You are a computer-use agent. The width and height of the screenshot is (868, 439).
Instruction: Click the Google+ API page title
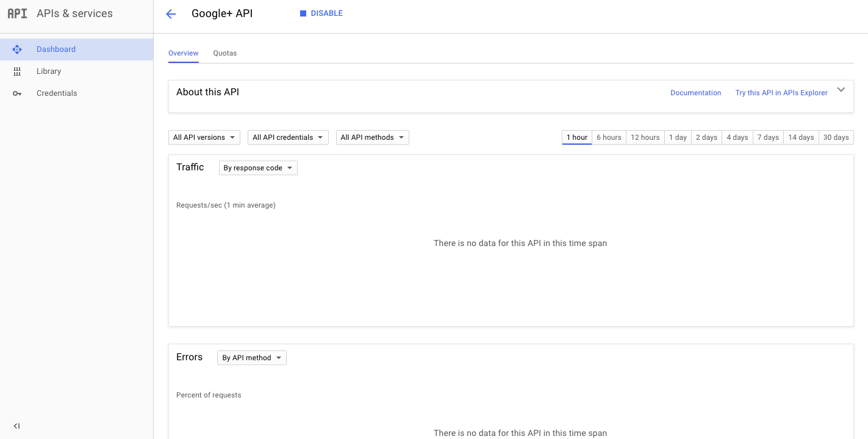[222, 13]
